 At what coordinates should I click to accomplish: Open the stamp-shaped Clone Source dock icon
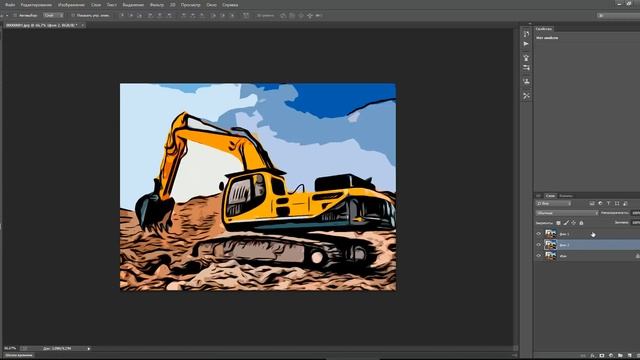[x=526, y=81]
